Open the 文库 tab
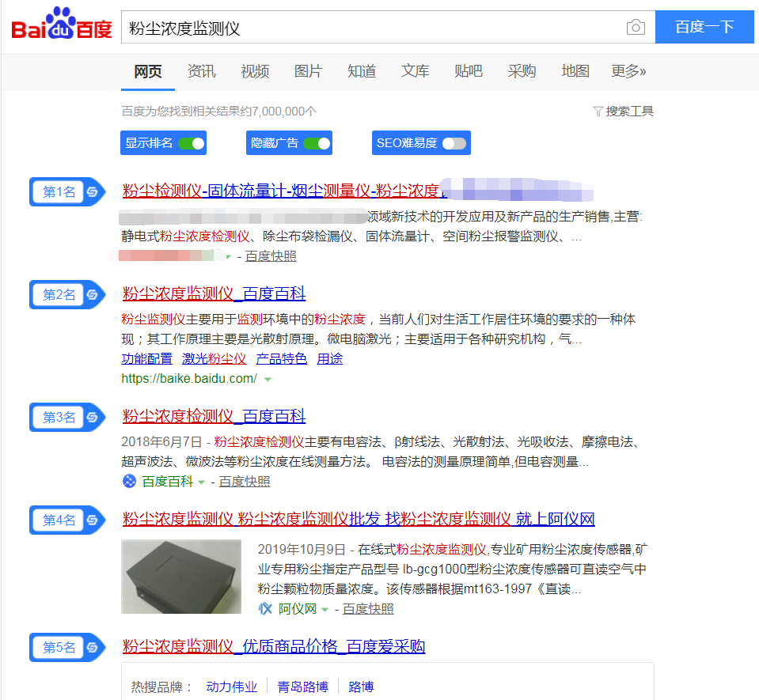 coord(416,71)
